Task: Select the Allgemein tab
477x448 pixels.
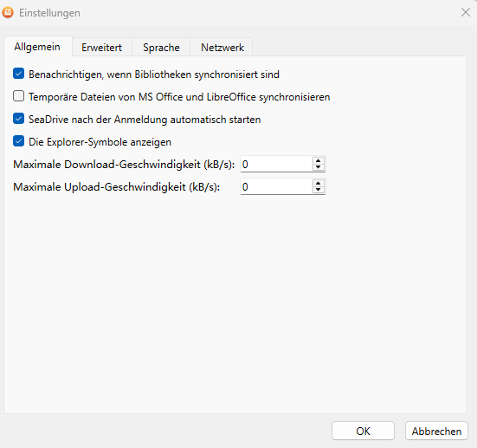Action: 37,47
